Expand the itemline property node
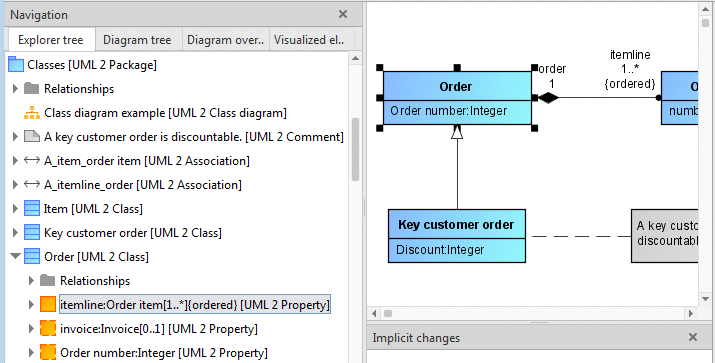The width and height of the screenshot is (715, 363). (x=31, y=304)
